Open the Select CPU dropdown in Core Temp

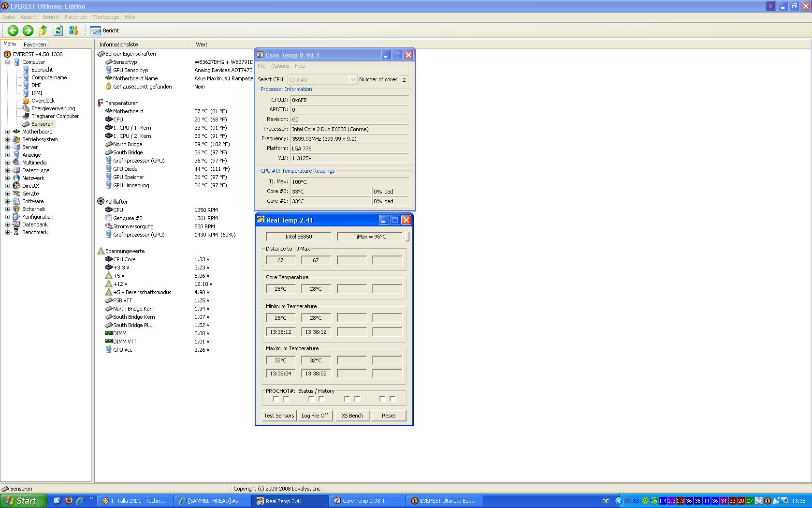tap(322, 80)
